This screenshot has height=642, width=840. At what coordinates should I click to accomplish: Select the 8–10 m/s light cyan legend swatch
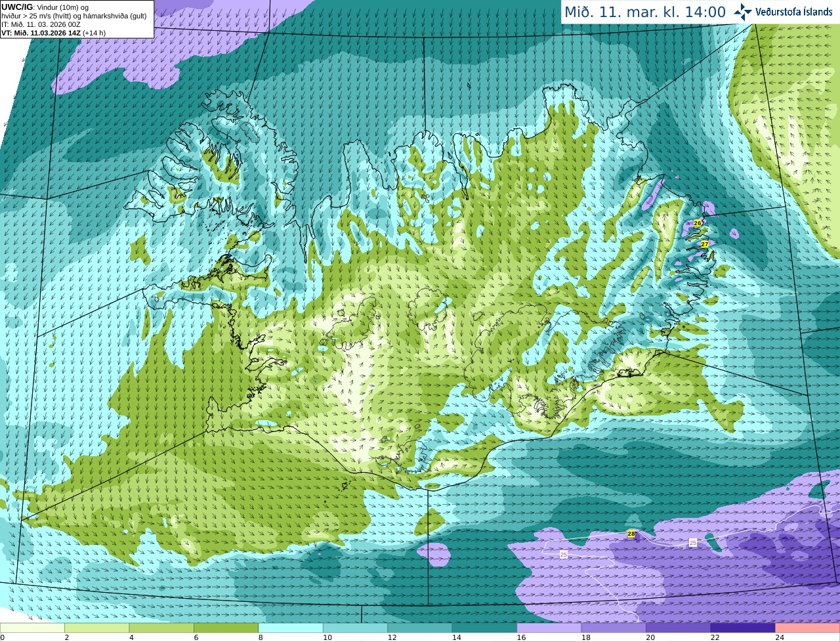(291, 628)
